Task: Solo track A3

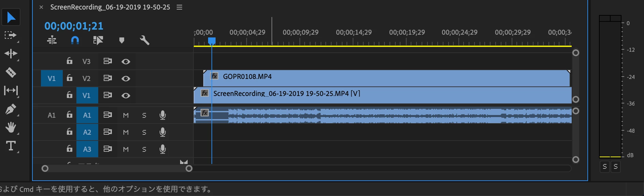Action: [x=144, y=149]
